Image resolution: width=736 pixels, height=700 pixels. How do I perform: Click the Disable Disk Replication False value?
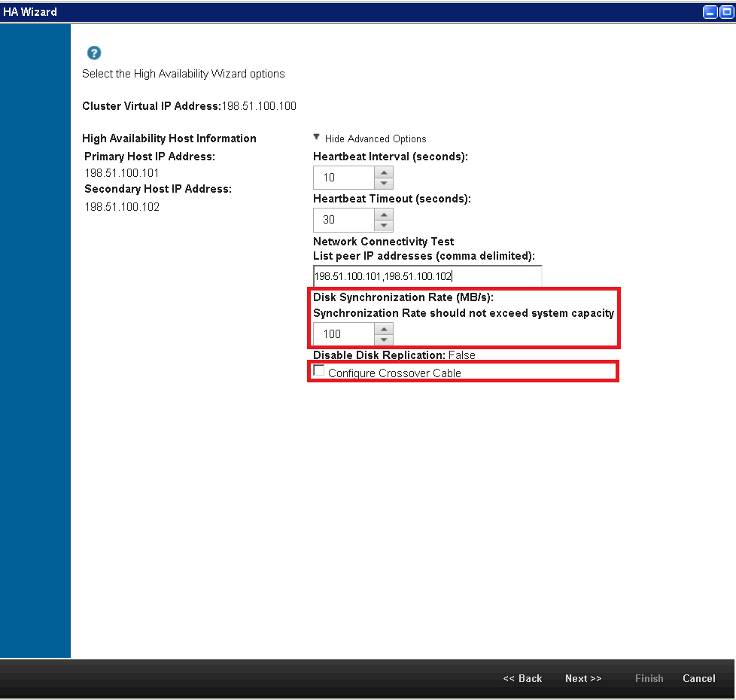[x=462, y=355]
